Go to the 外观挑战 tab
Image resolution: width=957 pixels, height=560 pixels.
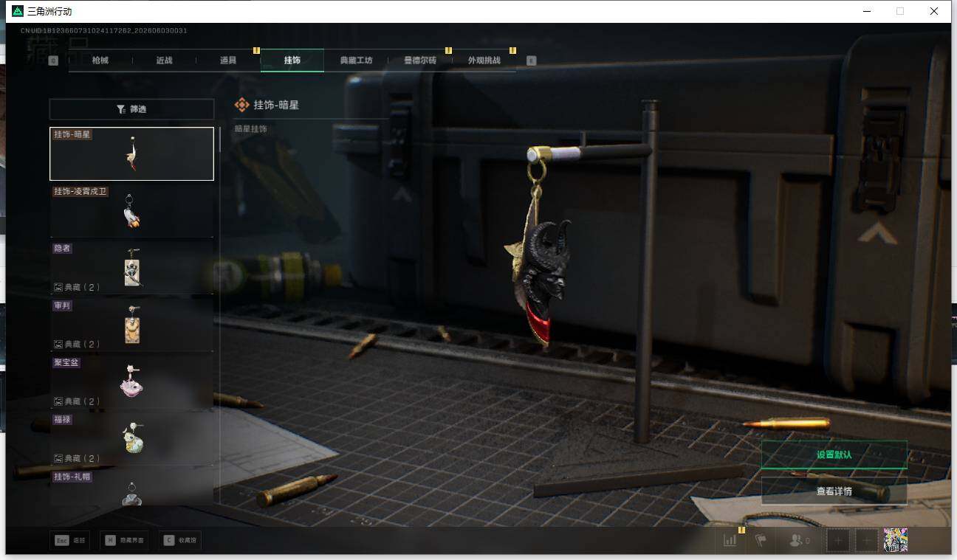pyautogui.click(x=484, y=61)
